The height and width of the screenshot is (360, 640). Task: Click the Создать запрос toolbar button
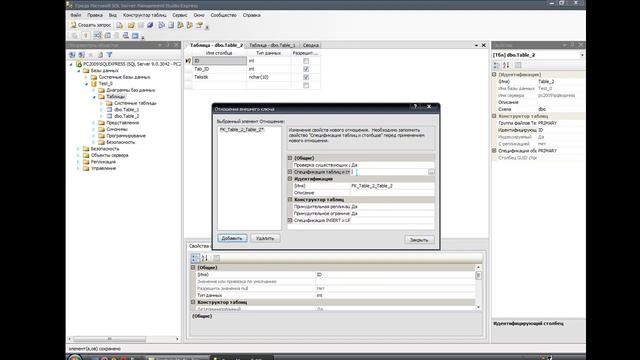(x=91, y=25)
